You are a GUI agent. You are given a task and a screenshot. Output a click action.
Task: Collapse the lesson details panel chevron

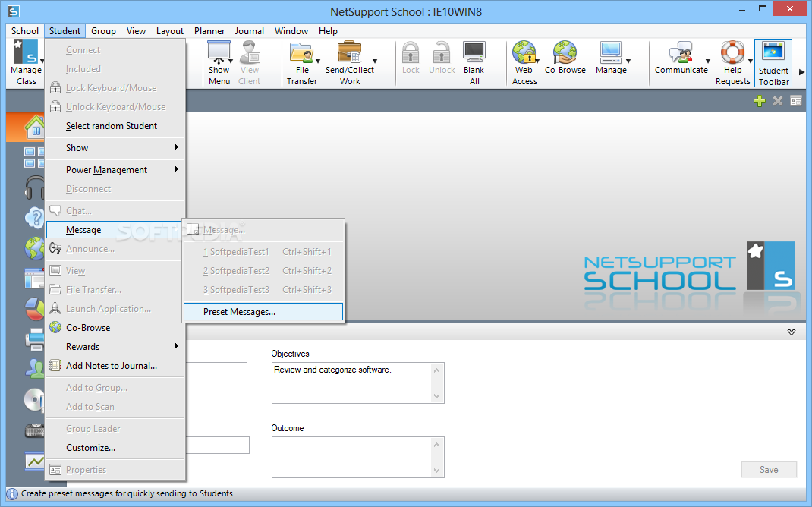tap(792, 332)
